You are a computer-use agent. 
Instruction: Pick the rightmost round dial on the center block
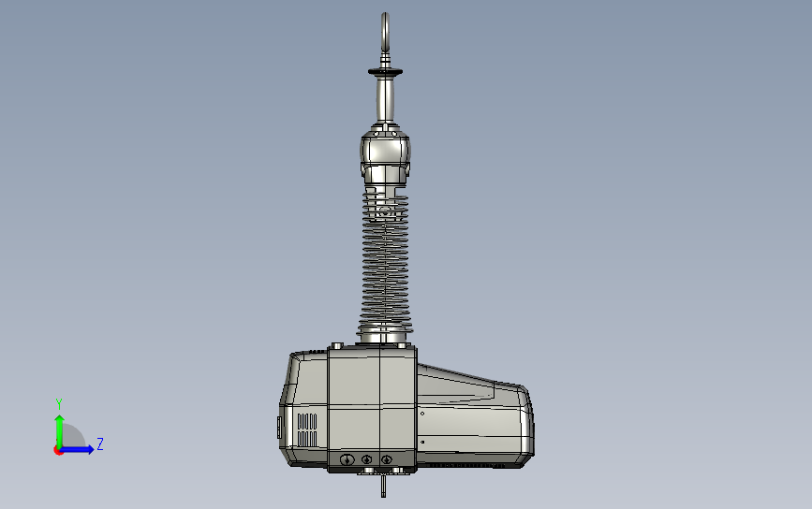pyautogui.click(x=386, y=459)
